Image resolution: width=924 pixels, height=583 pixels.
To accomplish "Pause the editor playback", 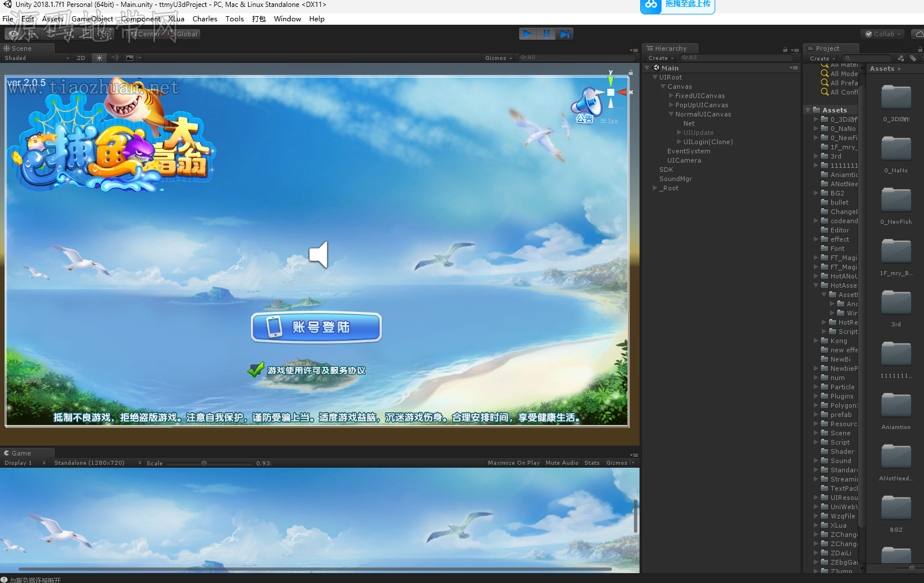I will tap(546, 34).
